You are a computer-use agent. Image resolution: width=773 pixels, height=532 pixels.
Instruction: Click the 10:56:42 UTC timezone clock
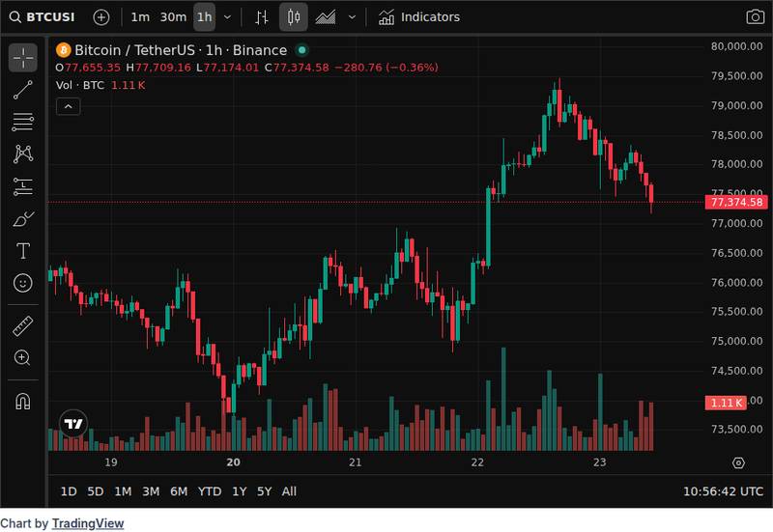click(723, 491)
